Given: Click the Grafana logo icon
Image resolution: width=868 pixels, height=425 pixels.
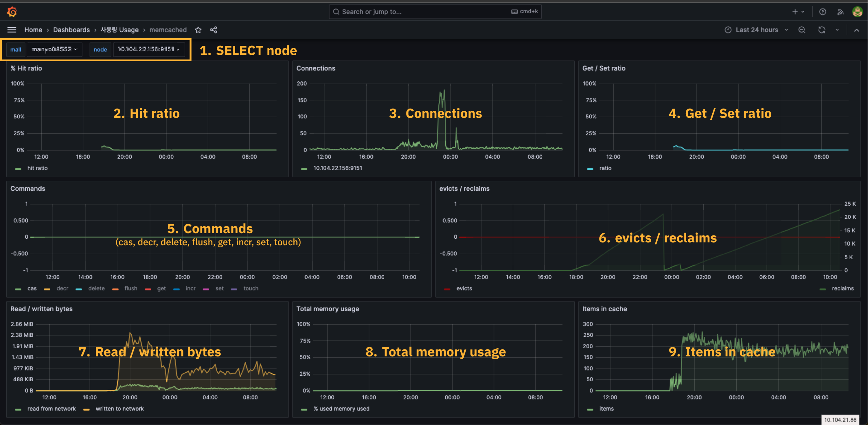Looking at the screenshot, I should pyautogui.click(x=12, y=12).
